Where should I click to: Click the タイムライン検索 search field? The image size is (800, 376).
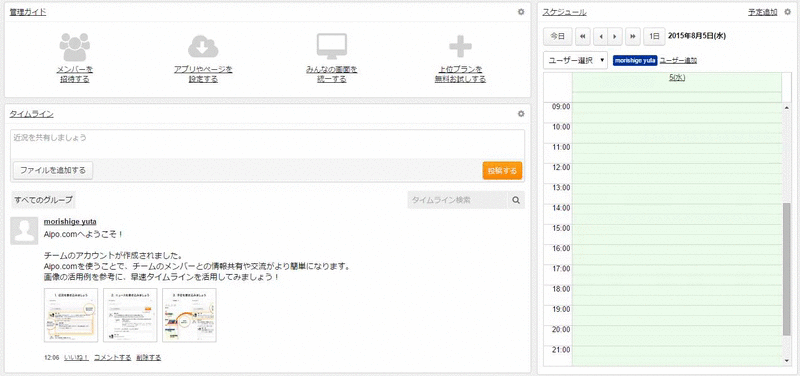(x=458, y=200)
